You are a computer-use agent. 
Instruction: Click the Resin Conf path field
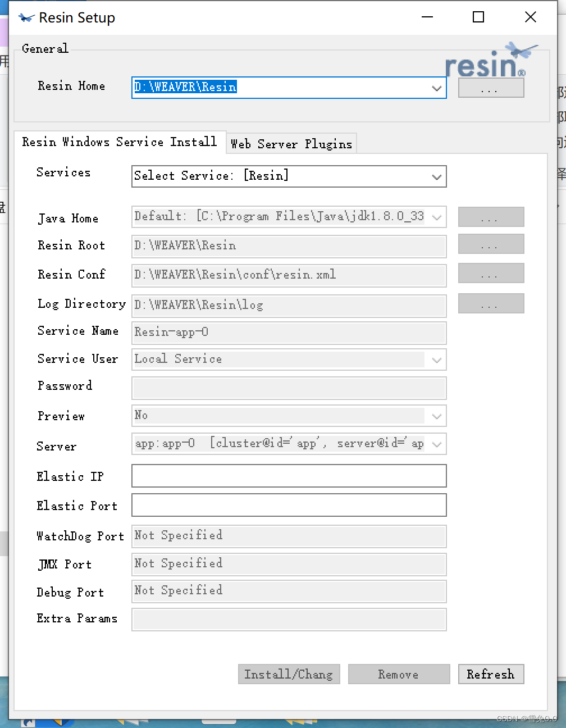click(289, 275)
